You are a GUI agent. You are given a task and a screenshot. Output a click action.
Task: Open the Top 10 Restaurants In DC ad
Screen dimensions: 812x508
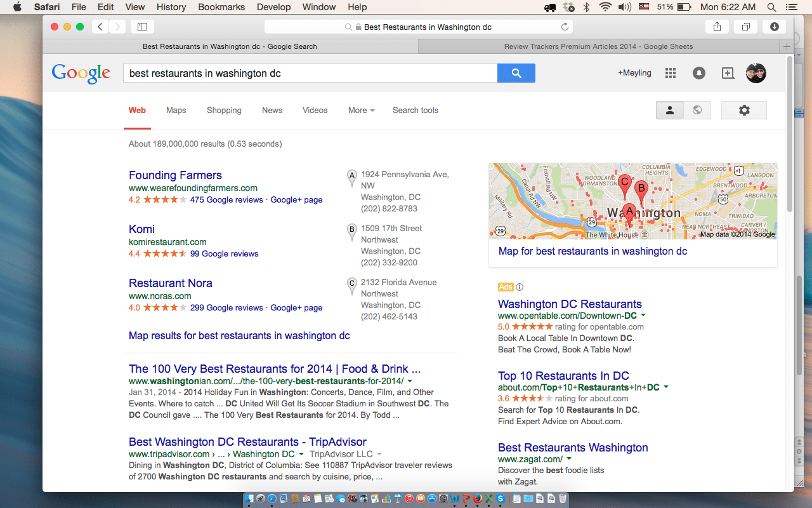coord(563,375)
